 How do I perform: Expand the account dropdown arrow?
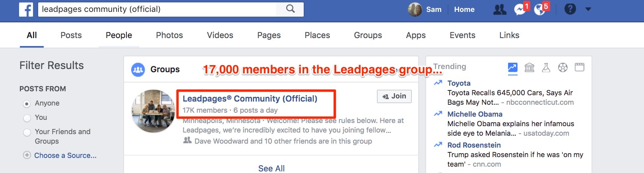point(588,10)
